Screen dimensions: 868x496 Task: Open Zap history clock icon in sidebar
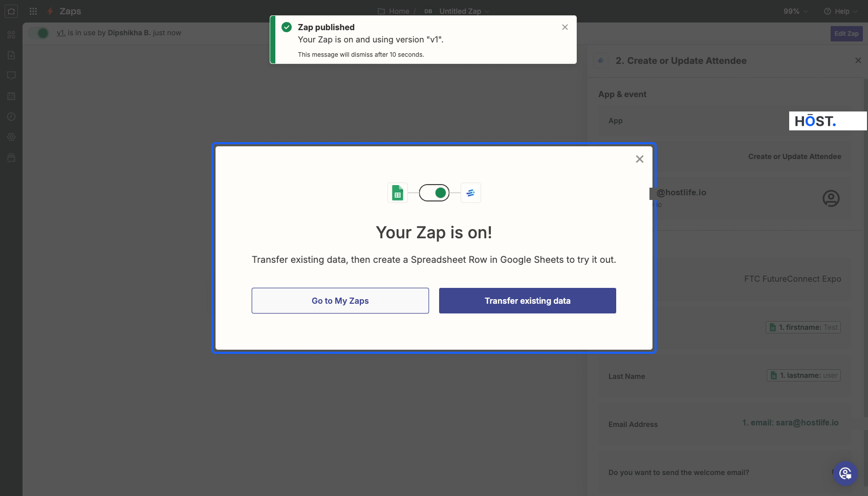[x=11, y=117]
